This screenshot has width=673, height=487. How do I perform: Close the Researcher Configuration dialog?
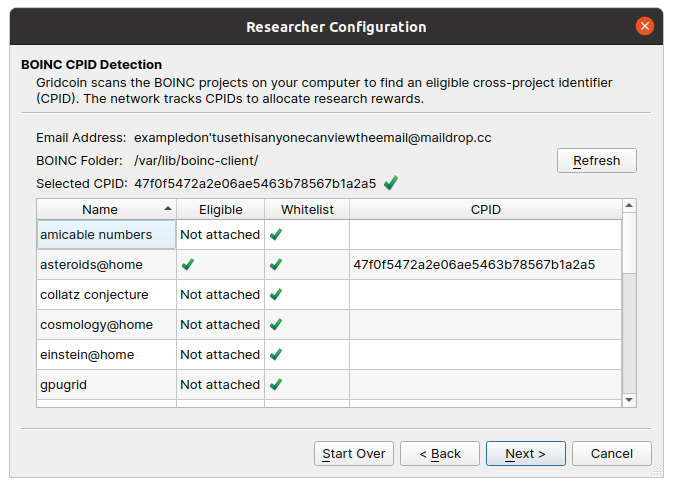tap(645, 26)
